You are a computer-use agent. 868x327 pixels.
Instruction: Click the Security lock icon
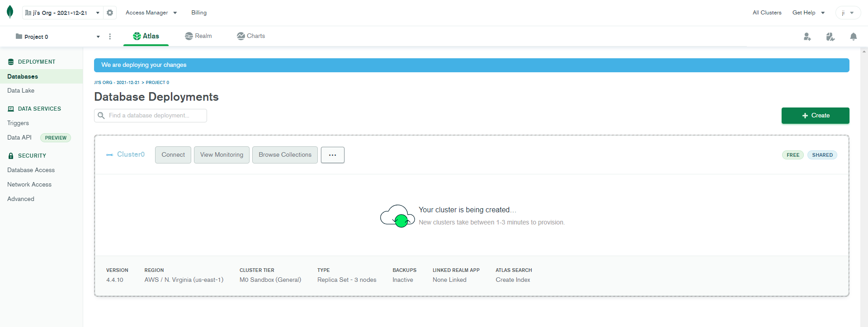11,156
